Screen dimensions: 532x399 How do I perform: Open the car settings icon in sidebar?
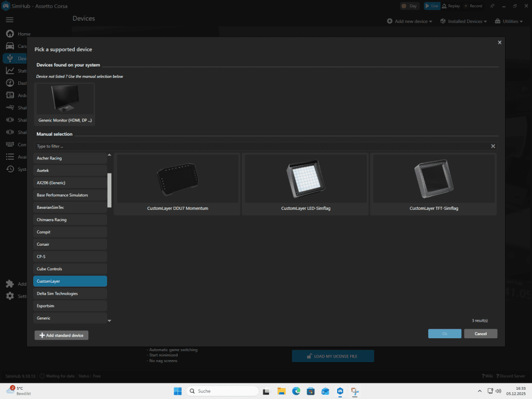[10, 46]
